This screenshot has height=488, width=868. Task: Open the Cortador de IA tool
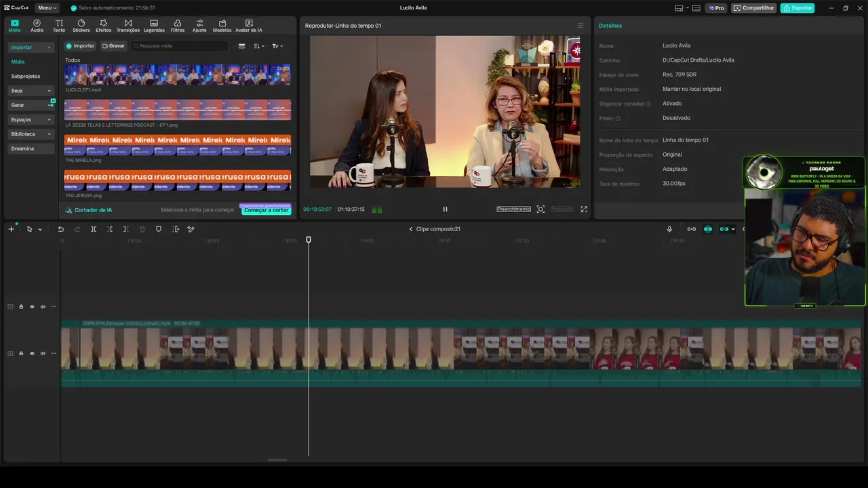pos(89,210)
